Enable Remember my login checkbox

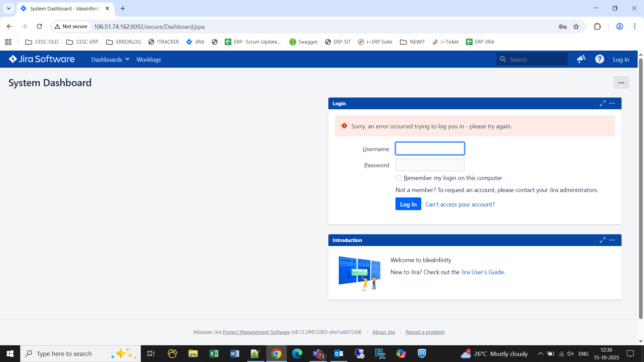(x=398, y=178)
